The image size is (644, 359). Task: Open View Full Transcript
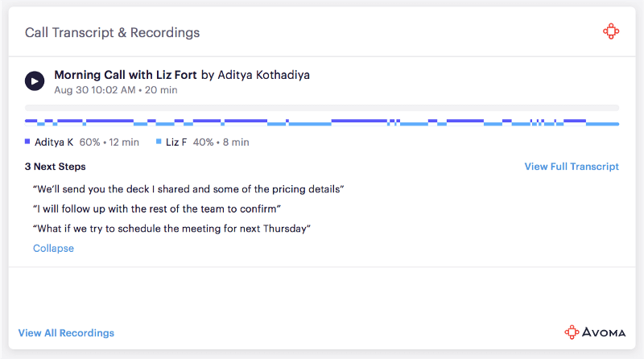coord(572,167)
